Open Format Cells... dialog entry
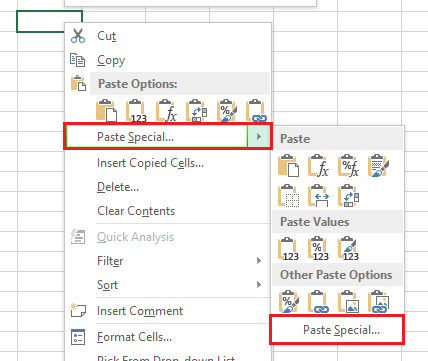The height and width of the screenshot is (361, 428). point(135,337)
